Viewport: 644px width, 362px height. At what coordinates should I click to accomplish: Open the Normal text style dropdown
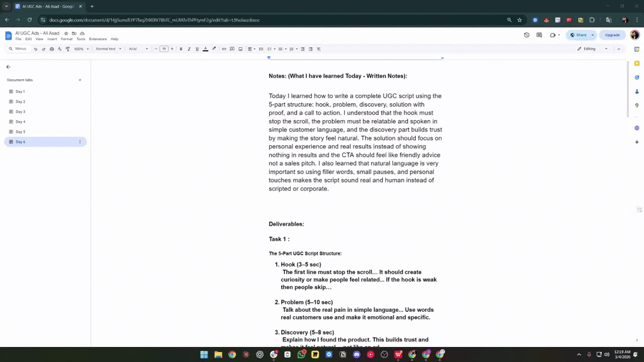point(108,49)
